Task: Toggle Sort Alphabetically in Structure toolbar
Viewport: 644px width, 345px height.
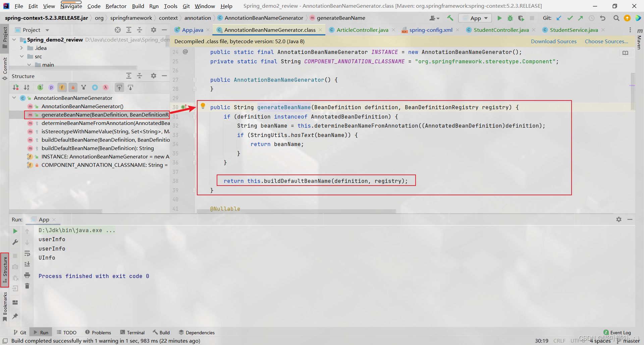Action: coord(26,87)
